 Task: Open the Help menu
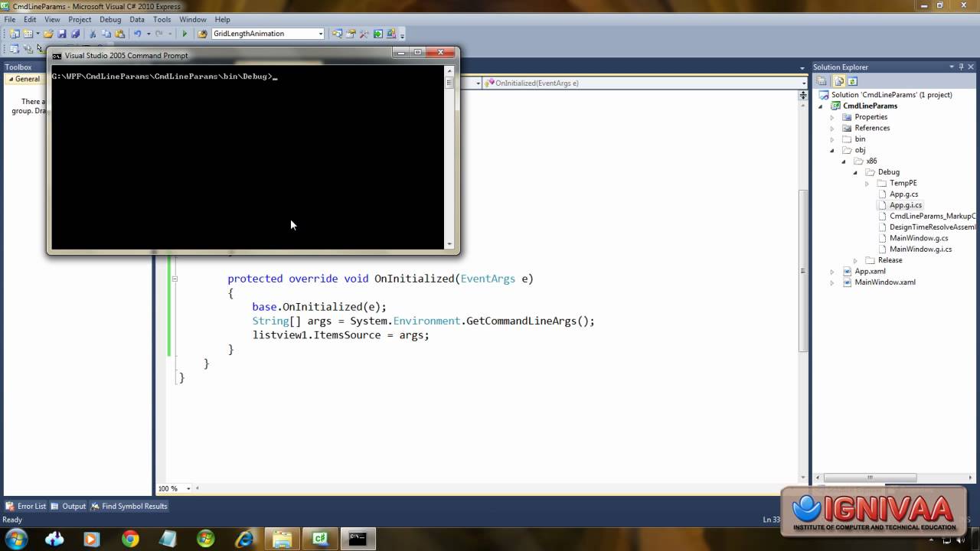(x=222, y=19)
